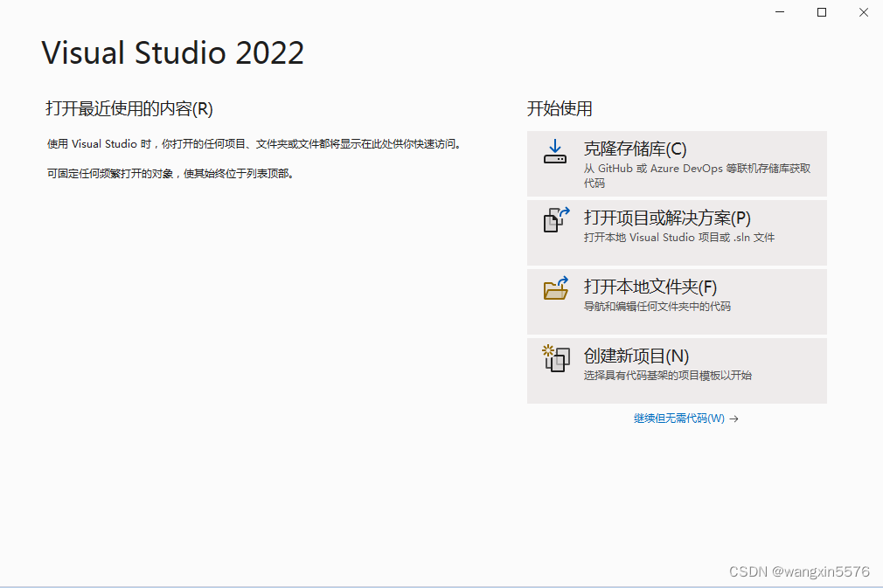Click the Visual Studio 2022 title
Image resolution: width=883 pixels, height=588 pixels.
pyautogui.click(x=173, y=53)
